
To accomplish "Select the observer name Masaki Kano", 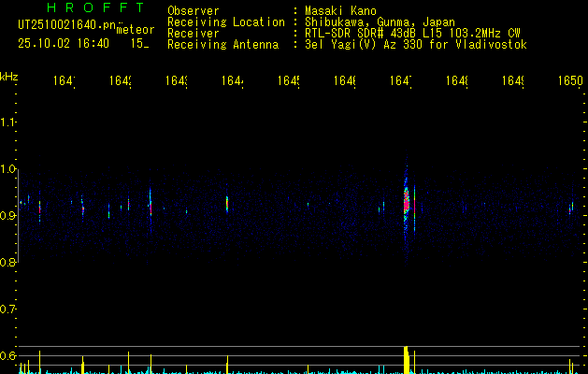I will [340, 11].
